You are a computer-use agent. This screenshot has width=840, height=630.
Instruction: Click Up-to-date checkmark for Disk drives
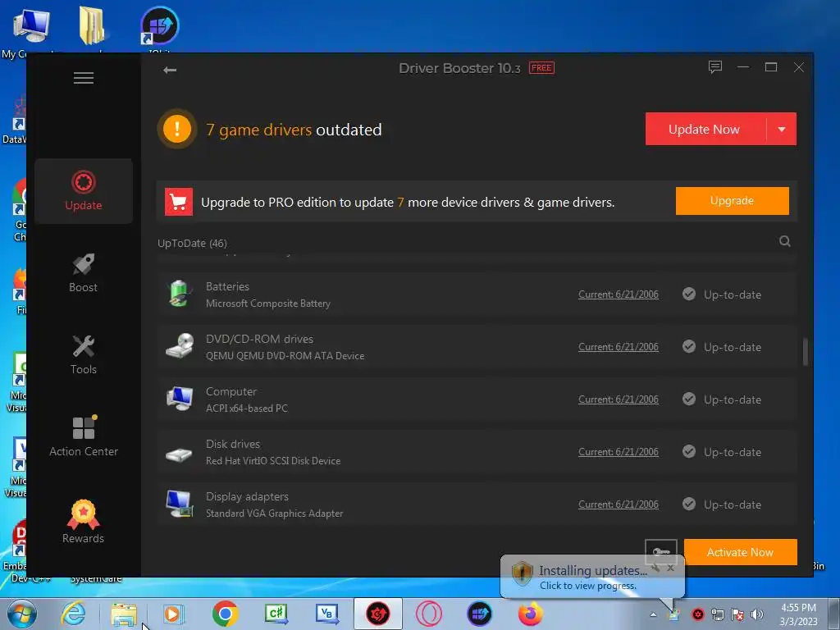click(689, 452)
